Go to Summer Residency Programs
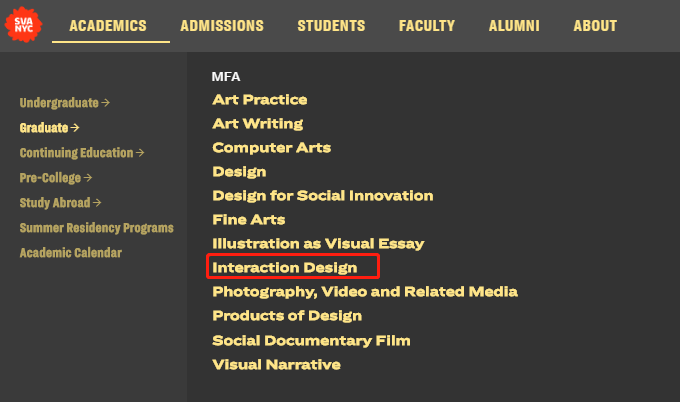This screenshot has width=680, height=402. click(x=96, y=228)
